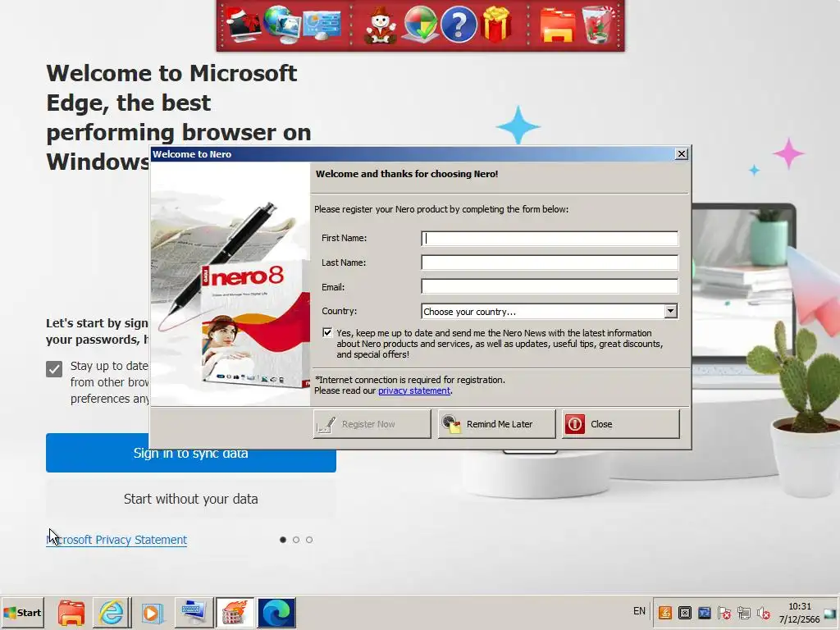Viewport: 840px width, 630px height.
Task: Open the red folder icon in the dock
Action: 558,25
